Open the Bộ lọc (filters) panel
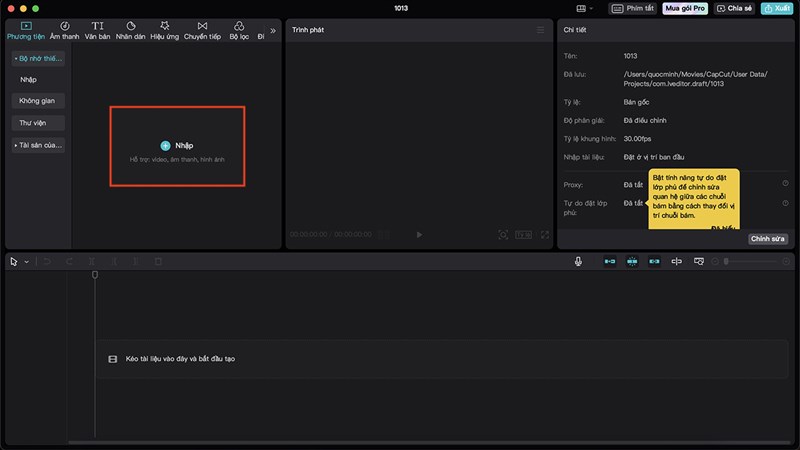 (238, 30)
